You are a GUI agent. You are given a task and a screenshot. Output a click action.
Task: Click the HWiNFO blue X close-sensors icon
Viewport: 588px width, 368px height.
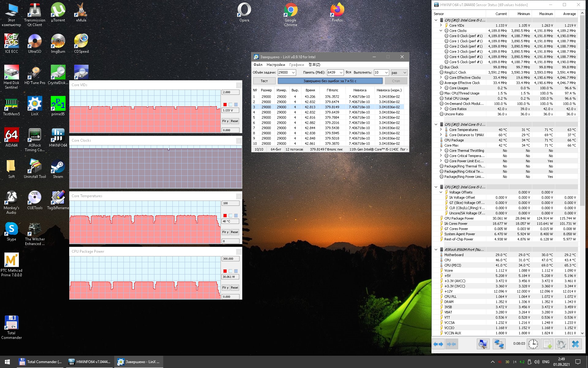click(x=575, y=344)
